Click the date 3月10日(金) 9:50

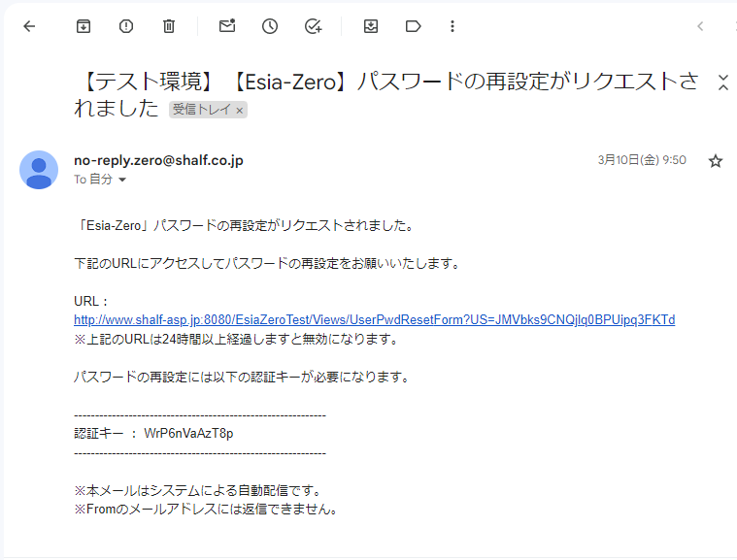coord(642,160)
